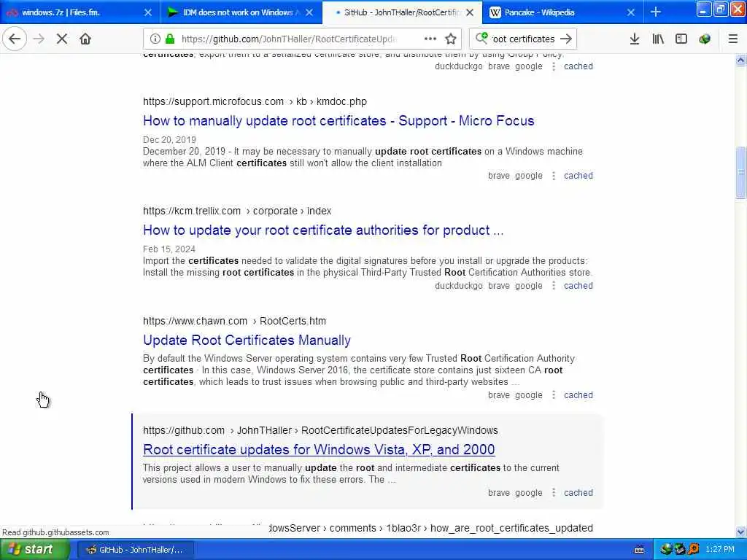Click the keyboard icon in taskbar
Image resolution: width=747 pixels, height=560 pixels.
(639, 550)
